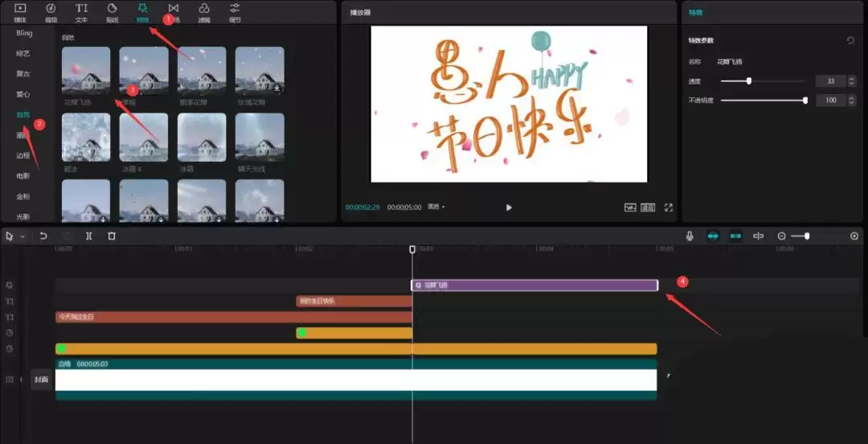Click the transition bowtie icon
The image size is (868, 444).
[x=174, y=8]
